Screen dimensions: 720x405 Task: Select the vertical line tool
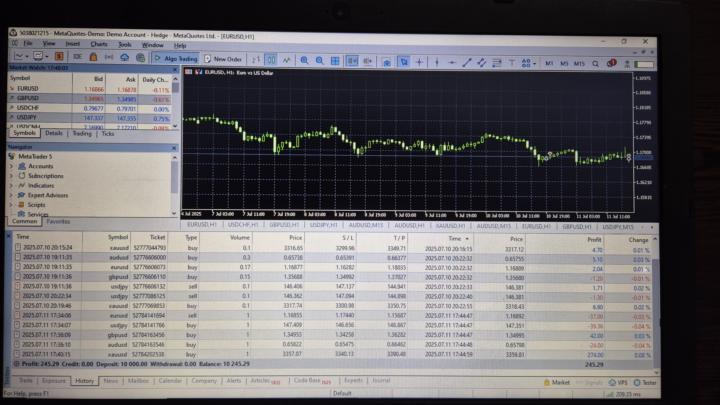(437, 62)
